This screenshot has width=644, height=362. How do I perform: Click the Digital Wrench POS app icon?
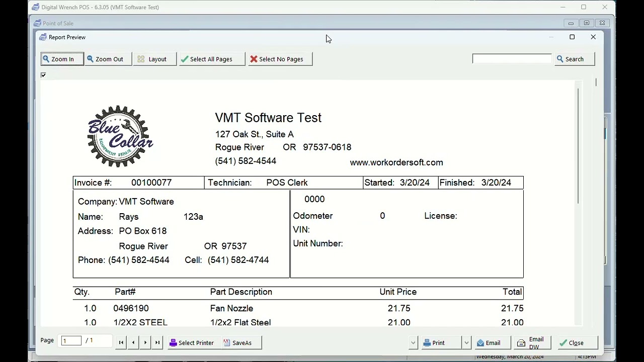35,7
